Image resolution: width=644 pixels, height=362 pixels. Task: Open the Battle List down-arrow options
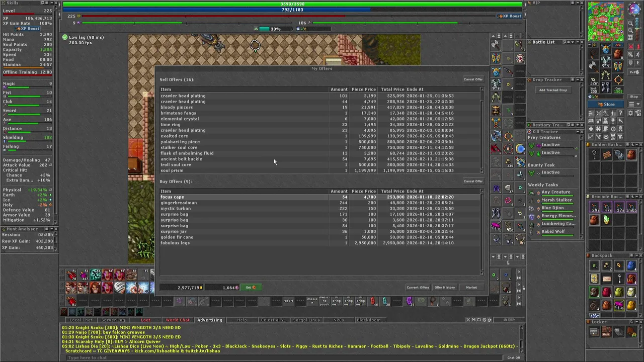[573, 42]
